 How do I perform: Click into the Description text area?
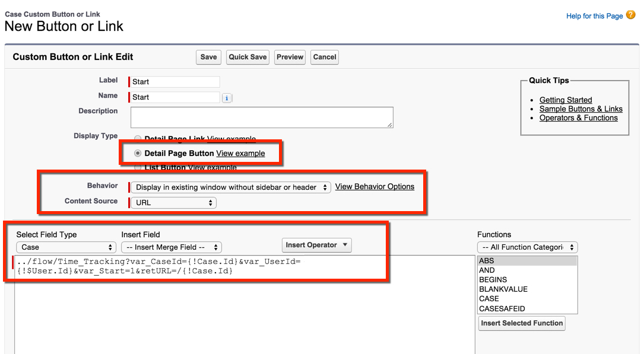point(261,117)
